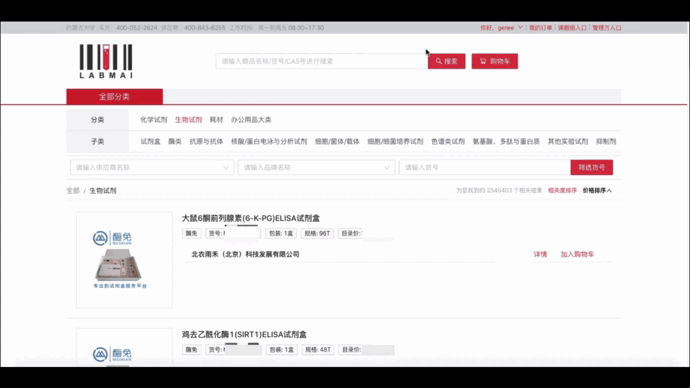Viewport: 690px width, 388px height.
Task: Click the 请输入货号 input field
Action: (x=484, y=168)
